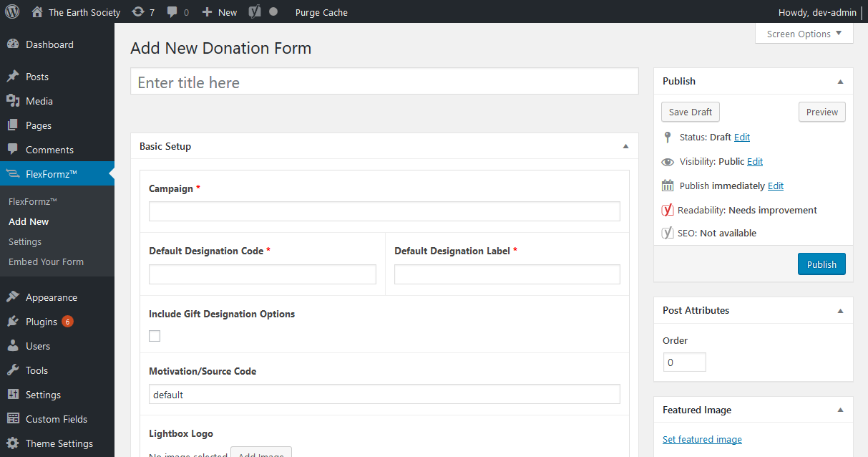This screenshot has width=868, height=457.
Task: Collapse the Post Attributes panel
Action: click(x=840, y=310)
